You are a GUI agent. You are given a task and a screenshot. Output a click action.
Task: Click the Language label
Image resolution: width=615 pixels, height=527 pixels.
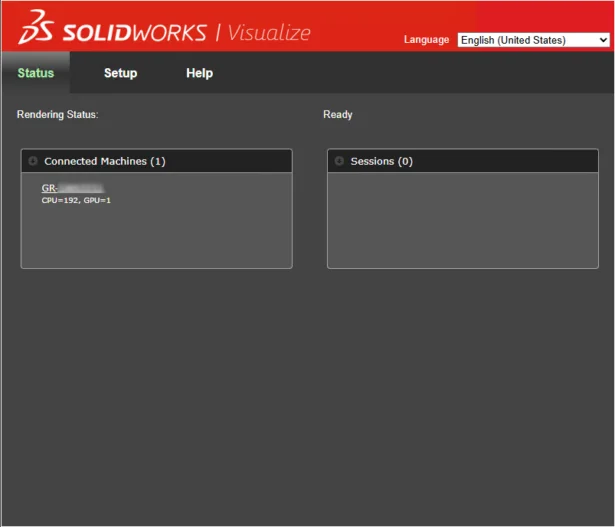[x=426, y=40]
